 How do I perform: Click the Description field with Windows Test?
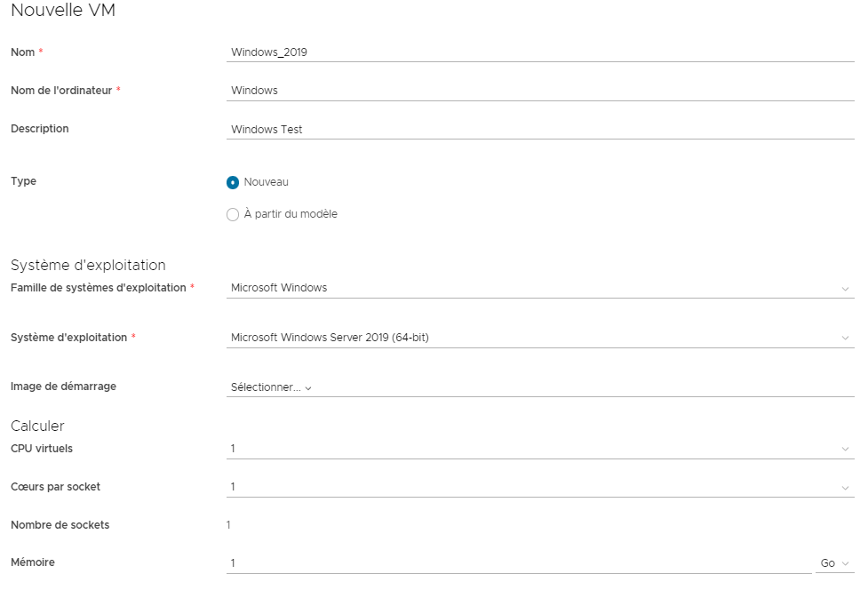540,129
